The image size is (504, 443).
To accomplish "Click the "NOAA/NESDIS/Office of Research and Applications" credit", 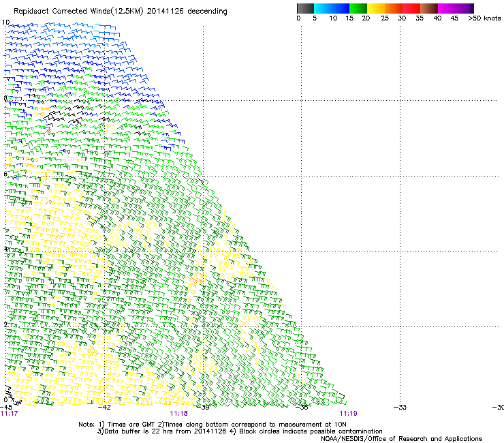I will (x=401, y=439).
